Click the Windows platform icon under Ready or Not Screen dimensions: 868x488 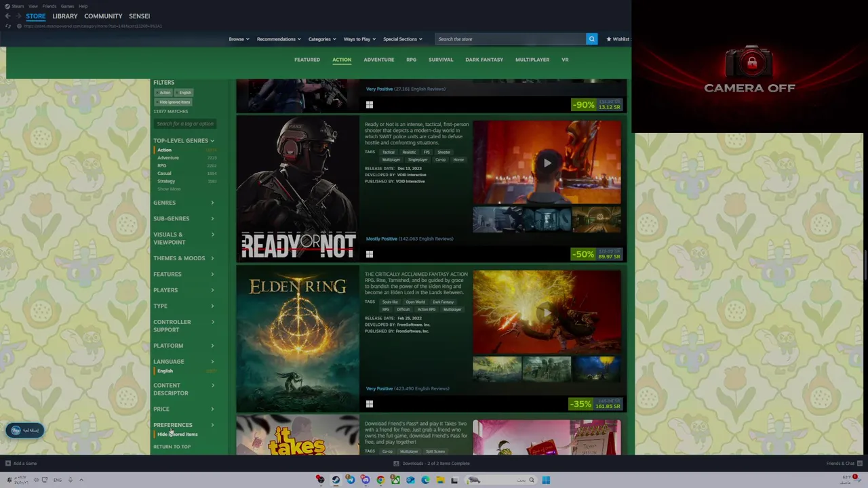(369, 254)
